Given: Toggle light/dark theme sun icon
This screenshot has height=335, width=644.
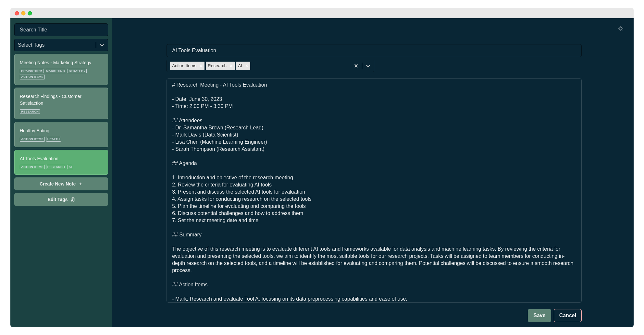Looking at the screenshot, I should pyautogui.click(x=620, y=29).
